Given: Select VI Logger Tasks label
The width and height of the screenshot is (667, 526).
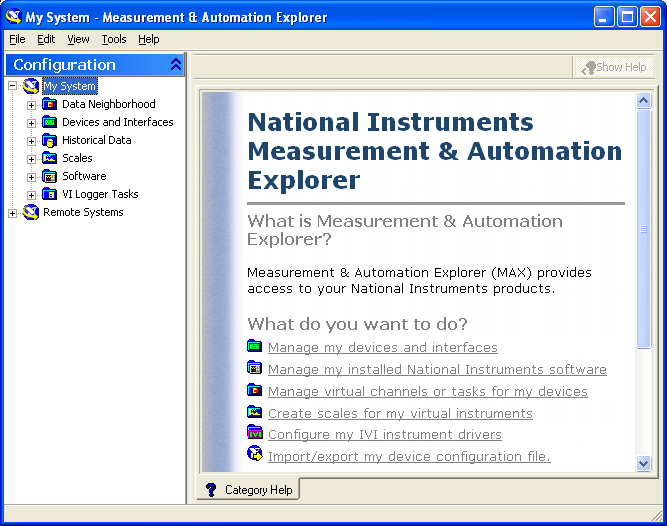Looking at the screenshot, I should tap(100, 194).
